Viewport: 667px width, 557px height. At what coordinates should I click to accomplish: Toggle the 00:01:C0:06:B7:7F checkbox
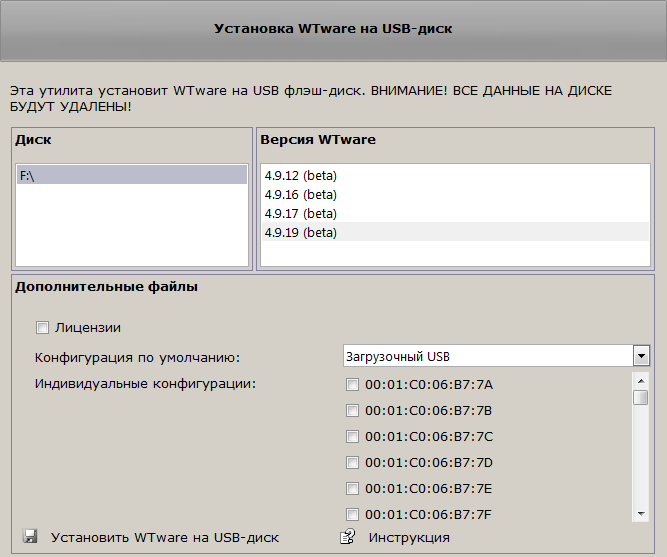coord(352,514)
